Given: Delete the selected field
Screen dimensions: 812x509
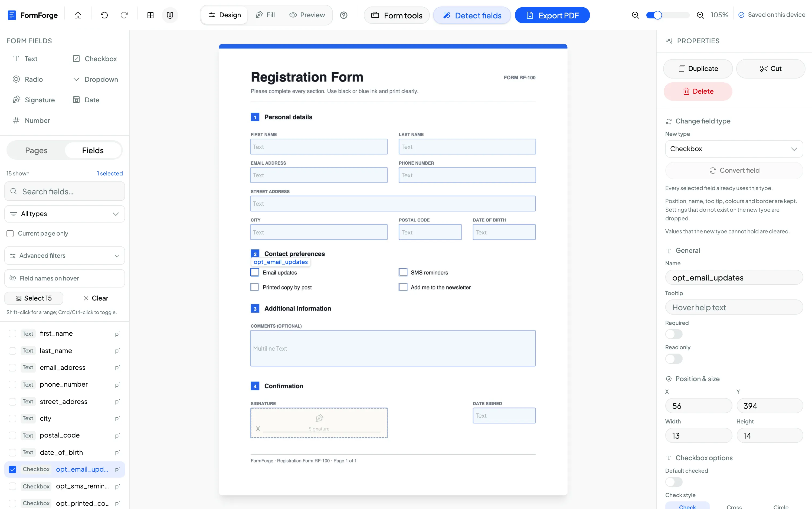Looking at the screenshot, I should coord(698,92).
